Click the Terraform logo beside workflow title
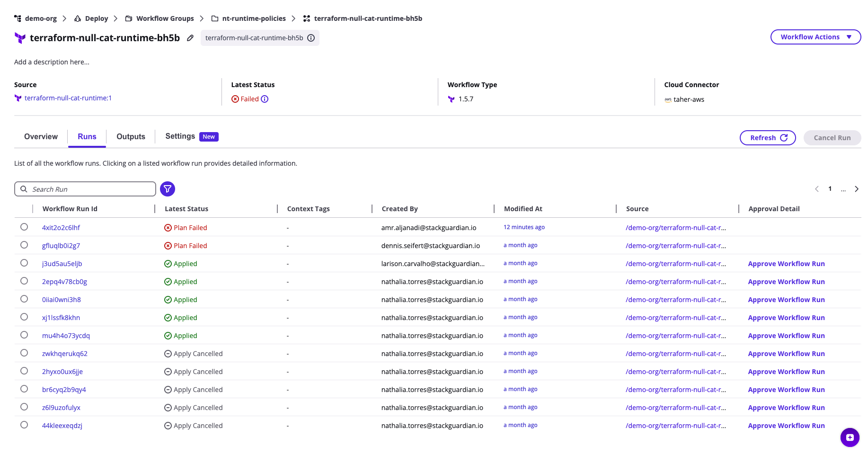Viewport: 868px width, 455px height. coord(20,38)
